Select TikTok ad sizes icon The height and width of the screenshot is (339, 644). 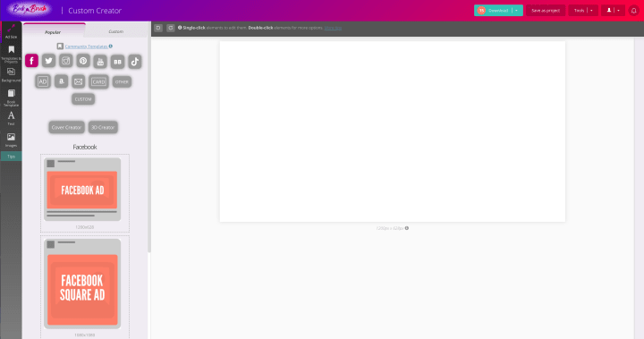135,62
